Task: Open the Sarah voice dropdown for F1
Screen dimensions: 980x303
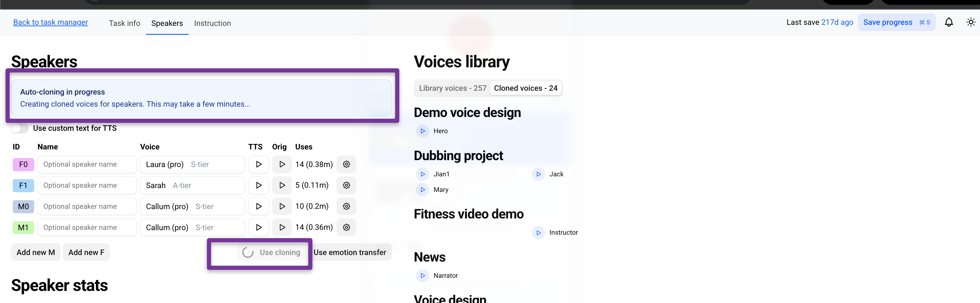Action: tap(192, 185)
